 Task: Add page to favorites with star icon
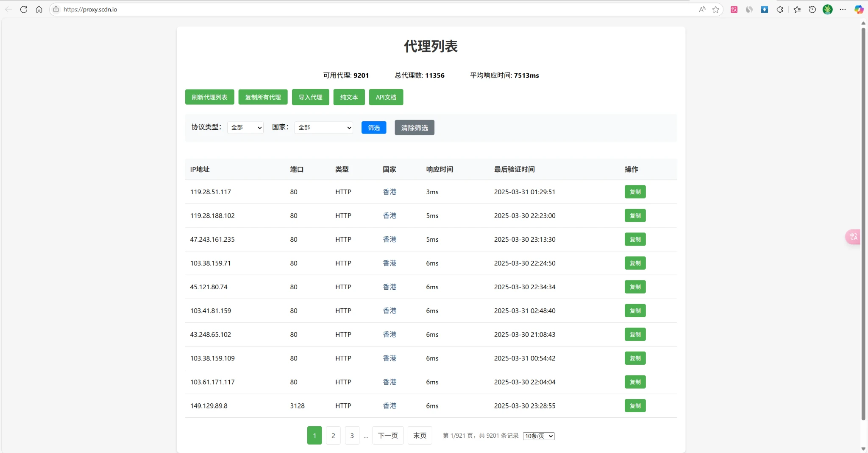tap(716, 9)
